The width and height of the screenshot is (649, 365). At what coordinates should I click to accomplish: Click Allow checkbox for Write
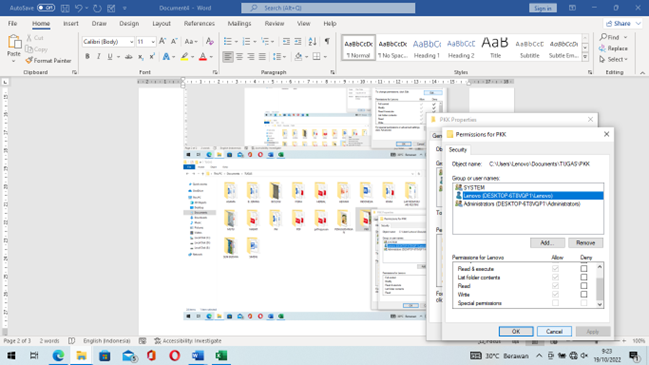(555, 294)
